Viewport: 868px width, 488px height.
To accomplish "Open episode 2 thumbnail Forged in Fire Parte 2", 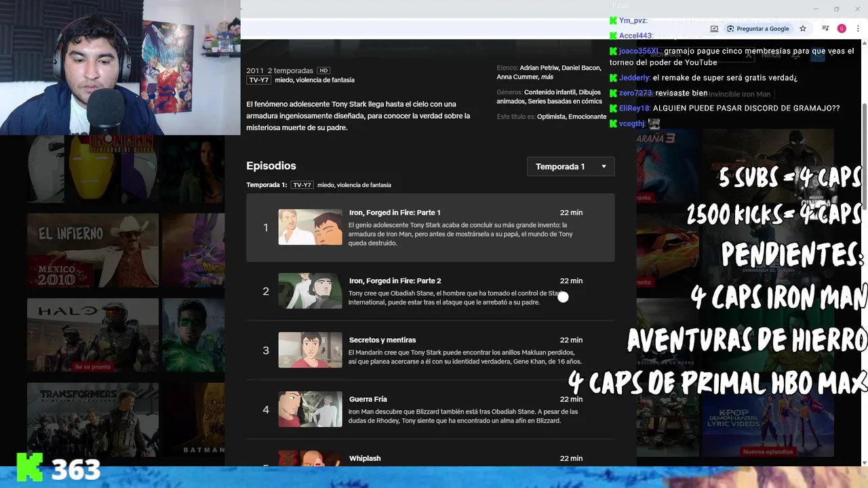I will click(x=310, y=291).
